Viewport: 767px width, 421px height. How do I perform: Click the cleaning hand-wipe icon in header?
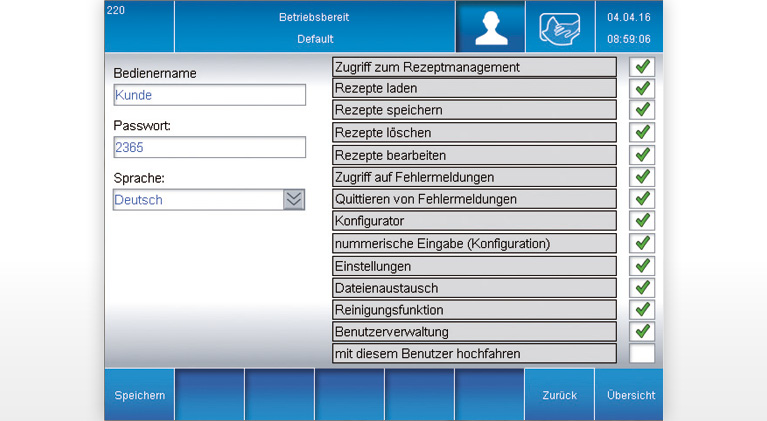click(560, 27)
